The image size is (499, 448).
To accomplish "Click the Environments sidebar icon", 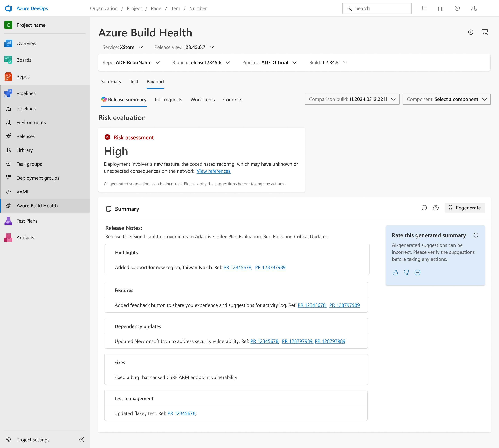I will pyautogui.click(x=8, y=123).
